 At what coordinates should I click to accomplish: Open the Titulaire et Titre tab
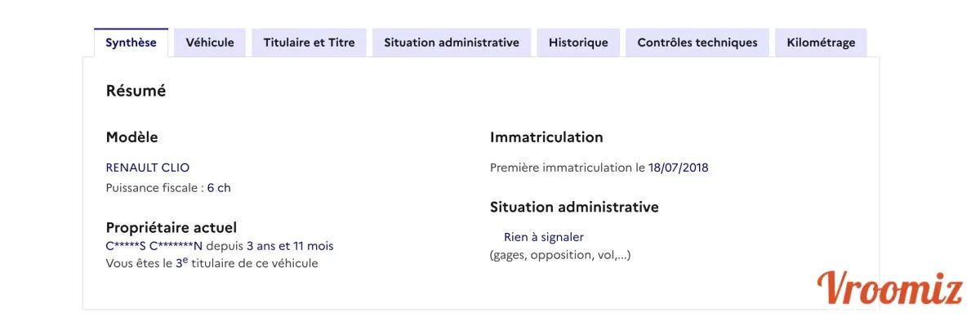click(x=309, y=42)
